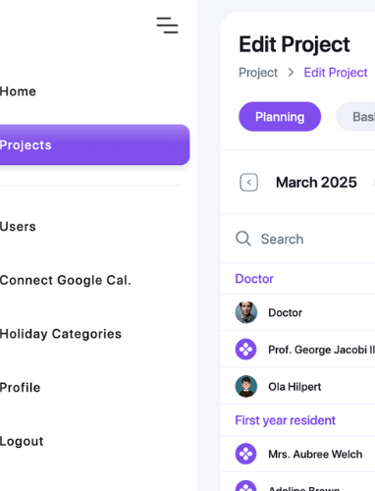Image resolution: width=375 pixels, height=491 pixels.
Task: Open the Profile menu entry
Action: click(x=20, y=388)
